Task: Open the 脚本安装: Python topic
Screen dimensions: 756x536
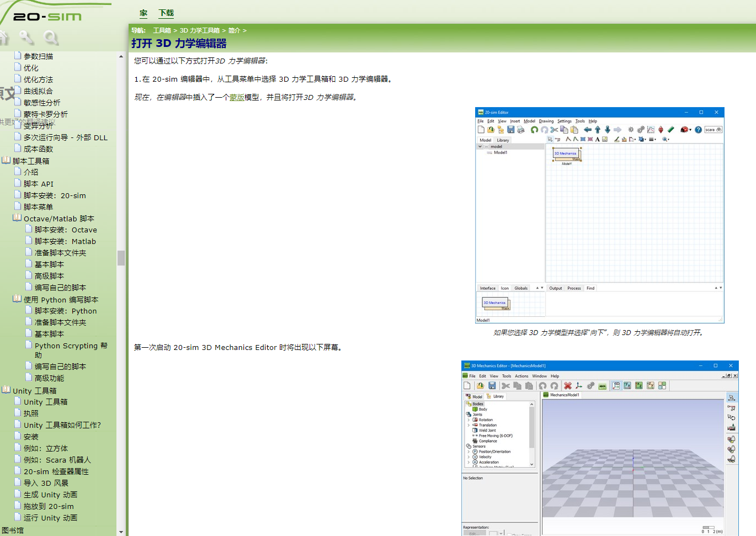Action: [66, 311]
